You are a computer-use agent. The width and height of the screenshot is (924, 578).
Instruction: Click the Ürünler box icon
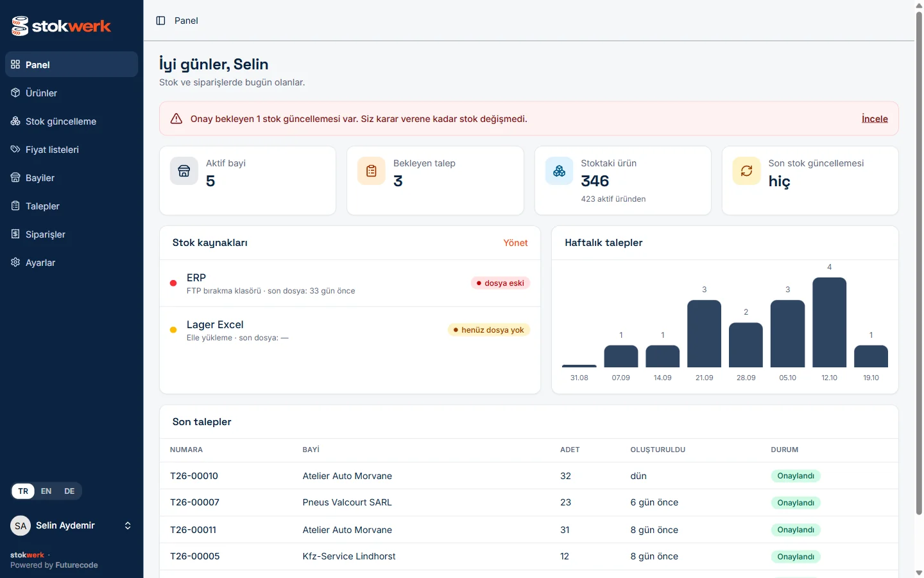tap(15, 92)
